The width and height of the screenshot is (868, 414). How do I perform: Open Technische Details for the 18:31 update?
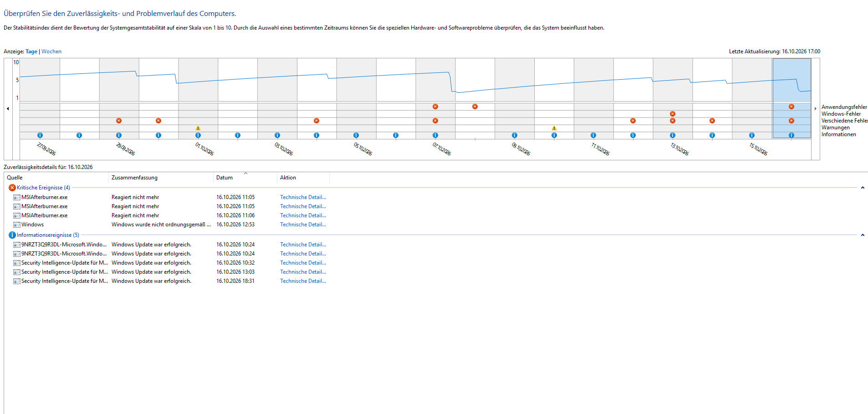click(x=303, y=281)
